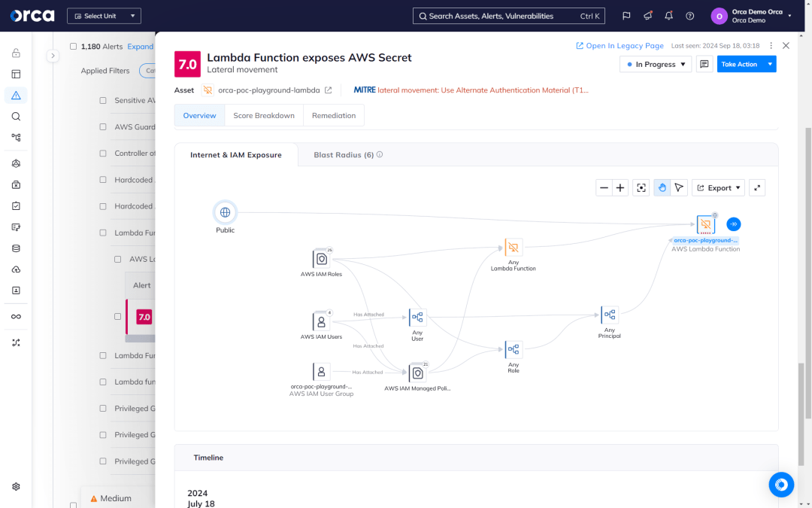Click the AWS IAM Managed Policies node
This screenshot has width=812, height=508.
pos(417,373)
